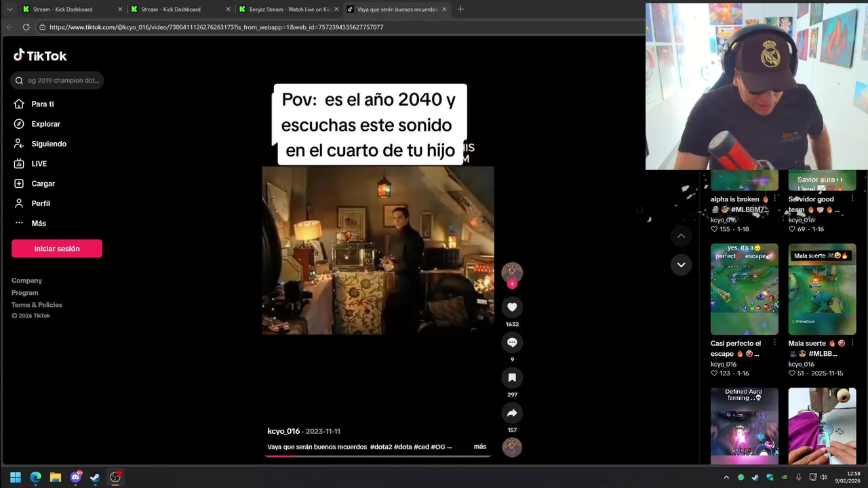The height and width of the screenshot is (488, 868).
Task: Open options for 'Servidor good team' card
Action: [852, 199]
